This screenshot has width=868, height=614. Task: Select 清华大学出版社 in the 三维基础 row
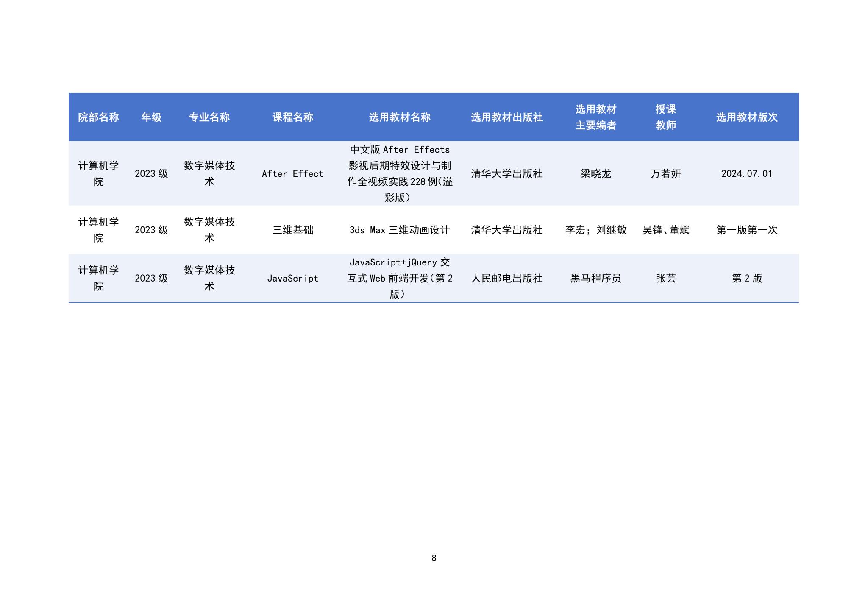coord(507,230)
